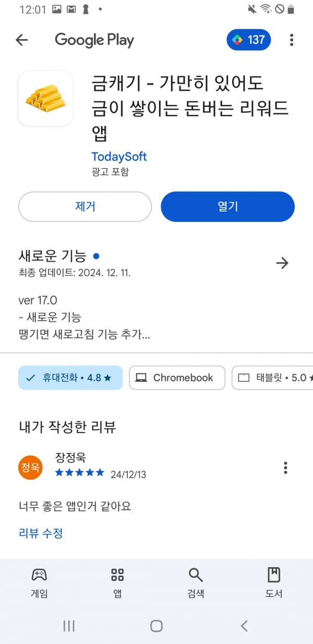Open the three-dot overflow menu at top
This screenshot has height=644, width=313.
point(292,40)
